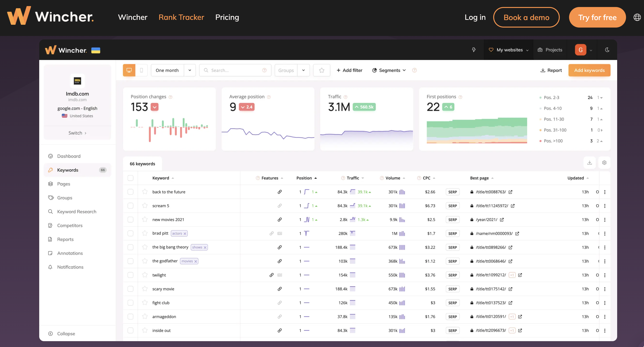Select desktop device view icon
This screenshot has height=347, width=644.
click(129, 70)
